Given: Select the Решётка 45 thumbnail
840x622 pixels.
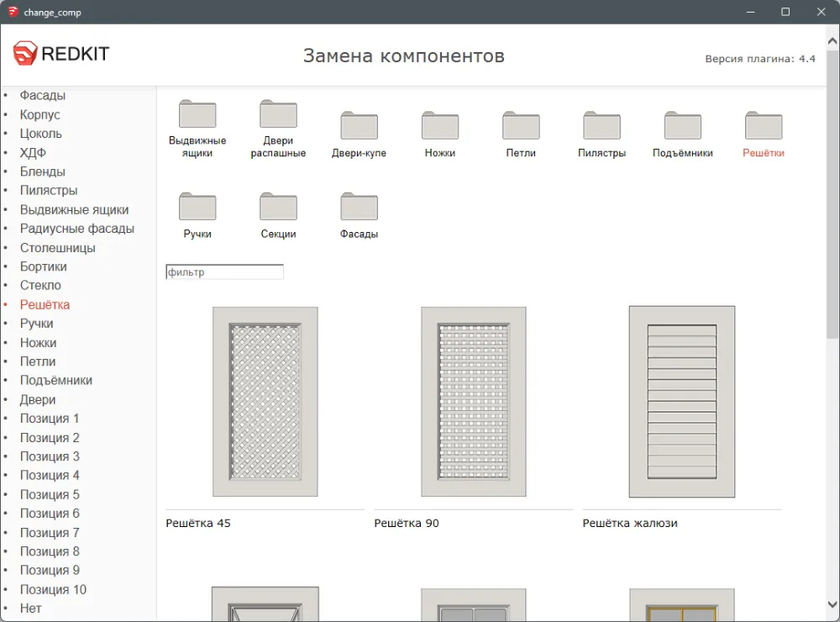Looking at the screenshot, I should point(265,402).
